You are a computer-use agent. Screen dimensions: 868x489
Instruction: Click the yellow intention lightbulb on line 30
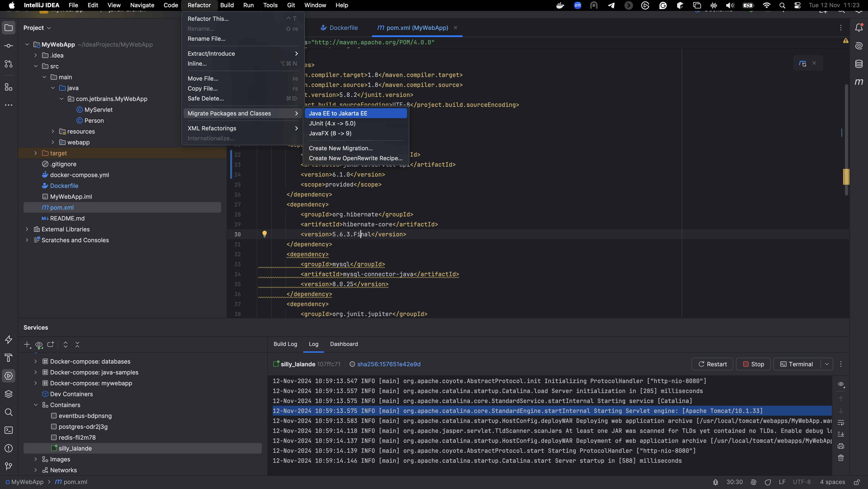[x=265, y=234]
